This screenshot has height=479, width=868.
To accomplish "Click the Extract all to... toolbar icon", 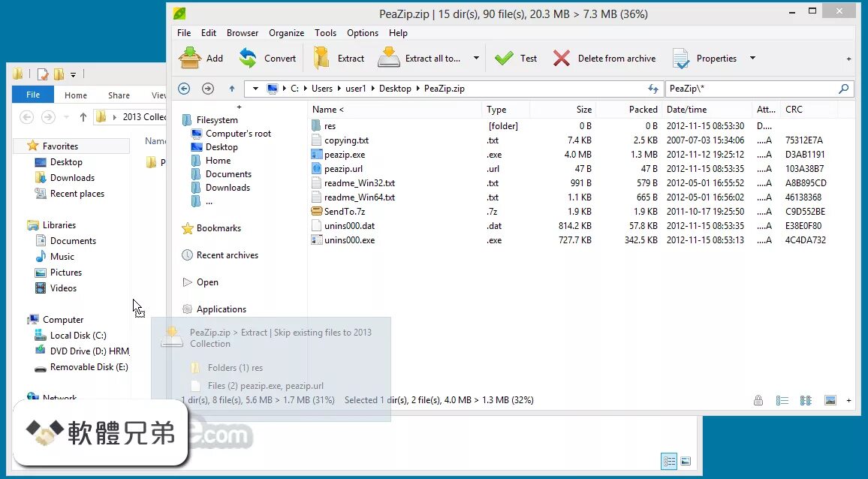I will tap(389, 58).
